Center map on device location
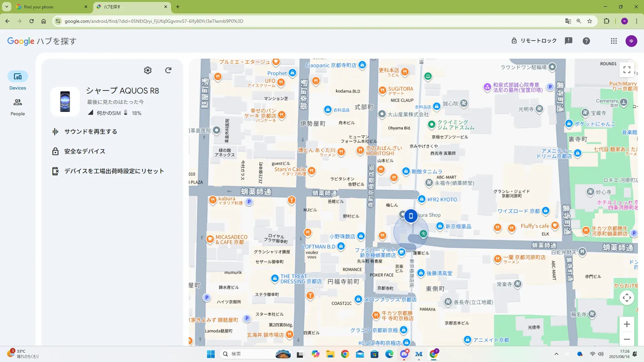Viewport: 644px width, 362px height. [x=627, y=298]
